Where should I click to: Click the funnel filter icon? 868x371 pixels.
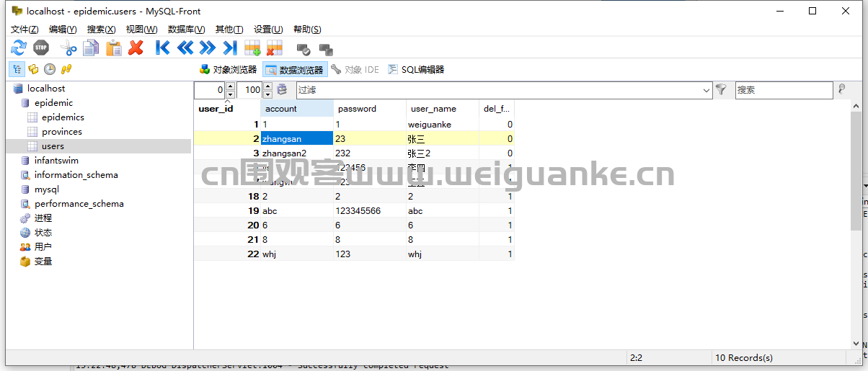click(x=720, y=90)
